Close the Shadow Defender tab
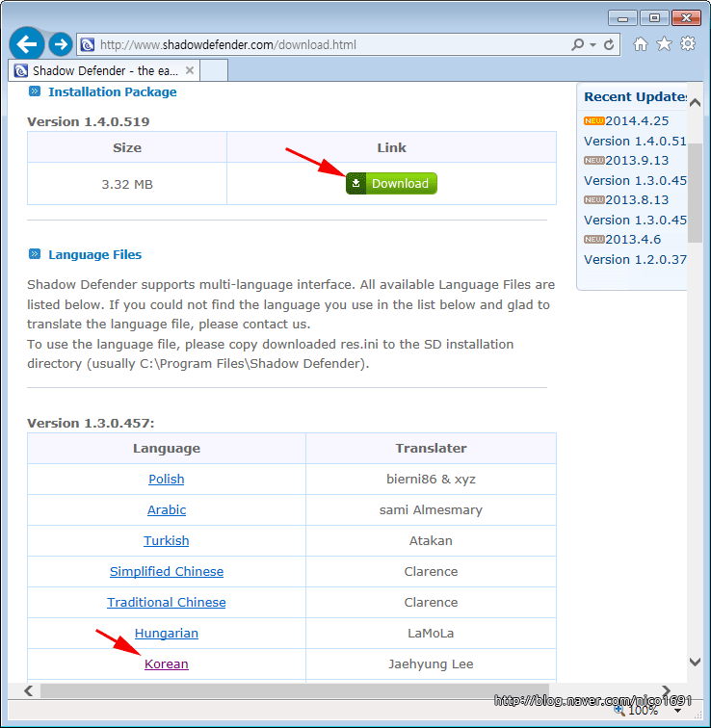This screenshot has width=711, height=728. [190, 70]
